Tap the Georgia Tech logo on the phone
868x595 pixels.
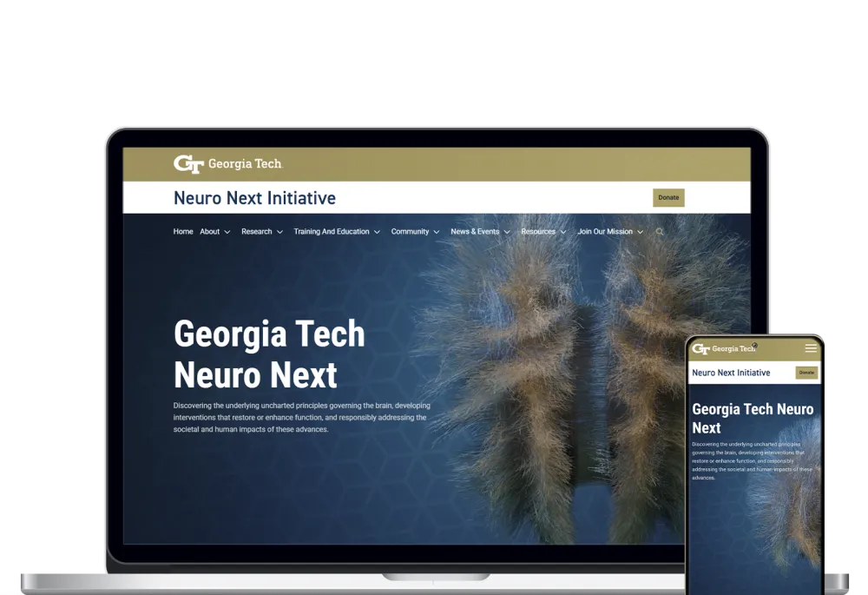pyautogui.click(x=723, y=349)
